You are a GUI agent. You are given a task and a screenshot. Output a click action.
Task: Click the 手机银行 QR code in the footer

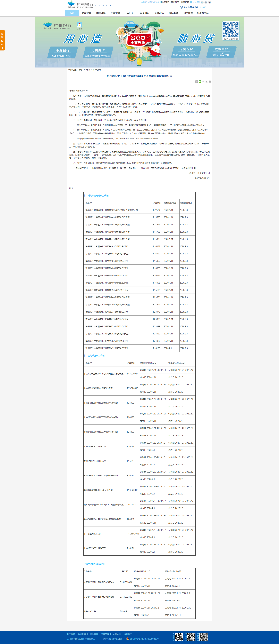pos(179,637)
